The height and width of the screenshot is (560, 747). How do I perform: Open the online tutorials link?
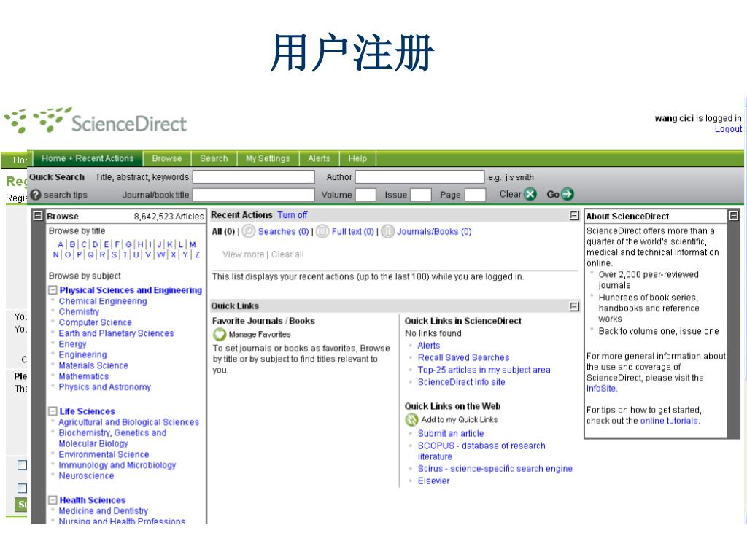pos(670,421)
